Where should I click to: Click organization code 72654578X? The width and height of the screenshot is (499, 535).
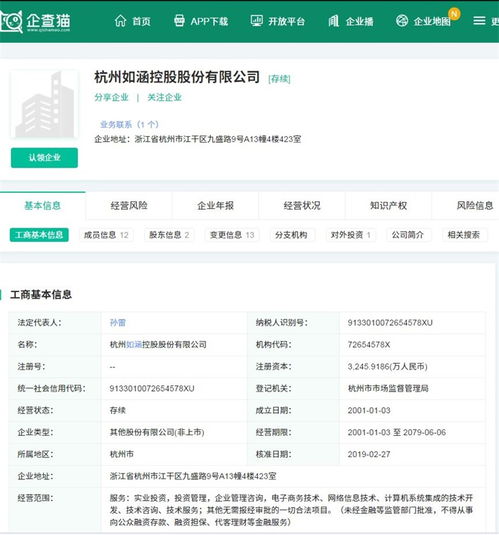pyautogui.click(x=369, y=345)
